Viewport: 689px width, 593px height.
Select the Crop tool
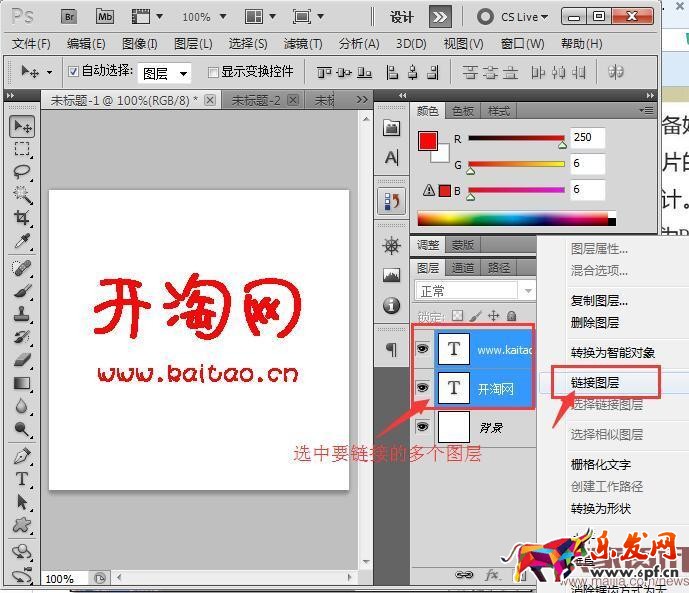tap(22, 217)
